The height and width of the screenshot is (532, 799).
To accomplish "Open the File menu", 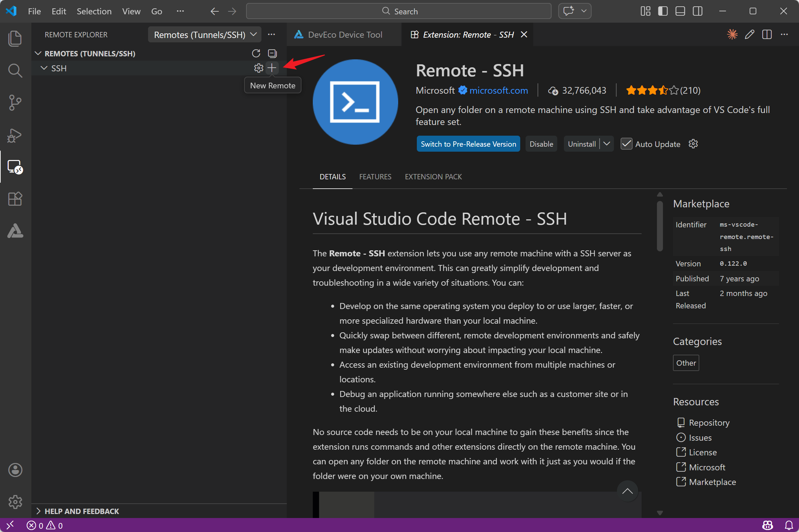I will [34, 11].
